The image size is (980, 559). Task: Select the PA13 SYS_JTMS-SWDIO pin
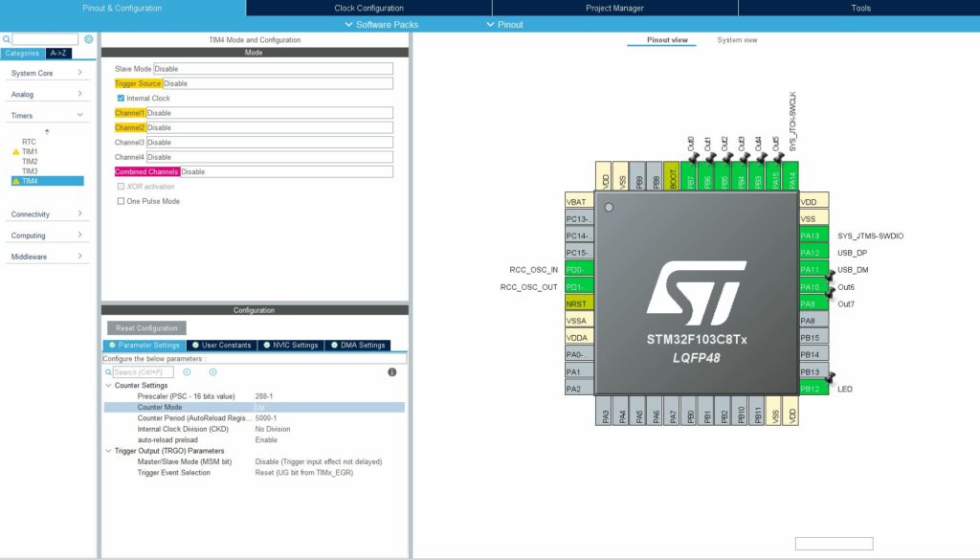tap(813, 235)
